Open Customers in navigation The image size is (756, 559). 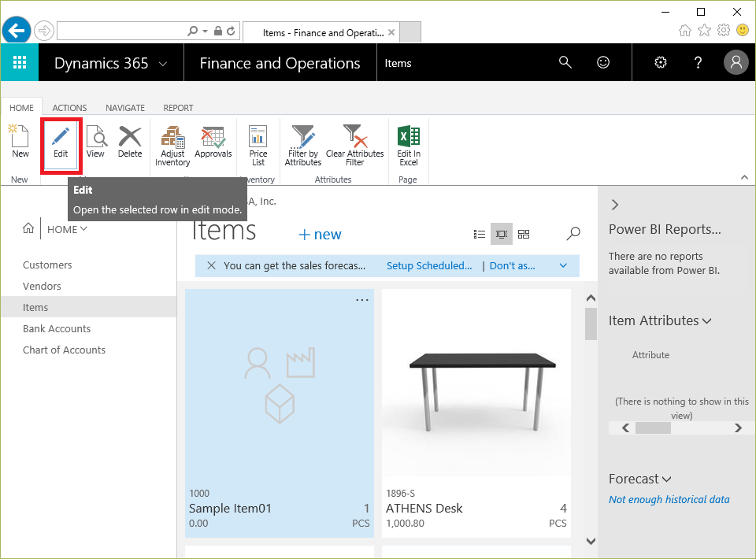coord(47,265)
